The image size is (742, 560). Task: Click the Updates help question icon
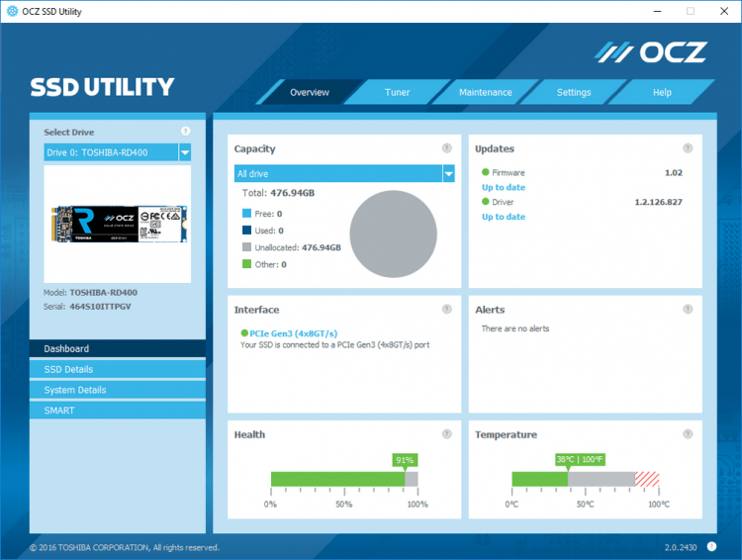[688, 148]
